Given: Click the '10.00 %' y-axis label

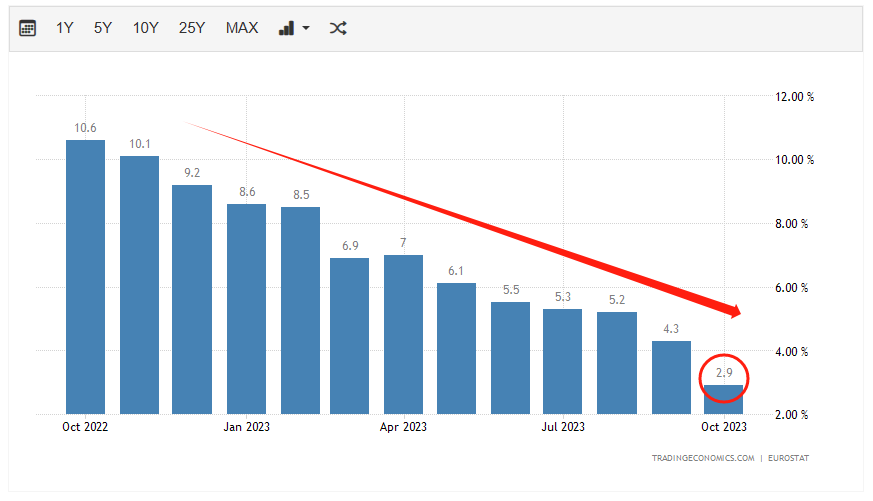Looking at the screenshot, I should pyautogui.click(x=794, y=160).
